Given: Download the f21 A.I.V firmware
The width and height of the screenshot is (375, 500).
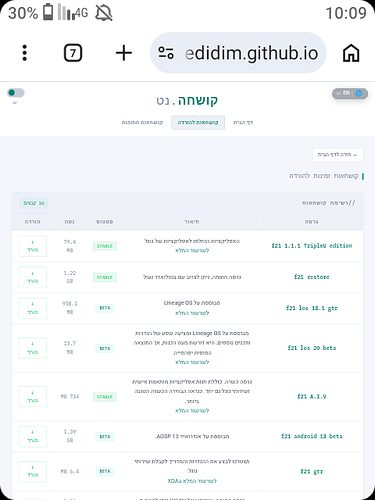Looking at the screenshot, I should point(32,397).
